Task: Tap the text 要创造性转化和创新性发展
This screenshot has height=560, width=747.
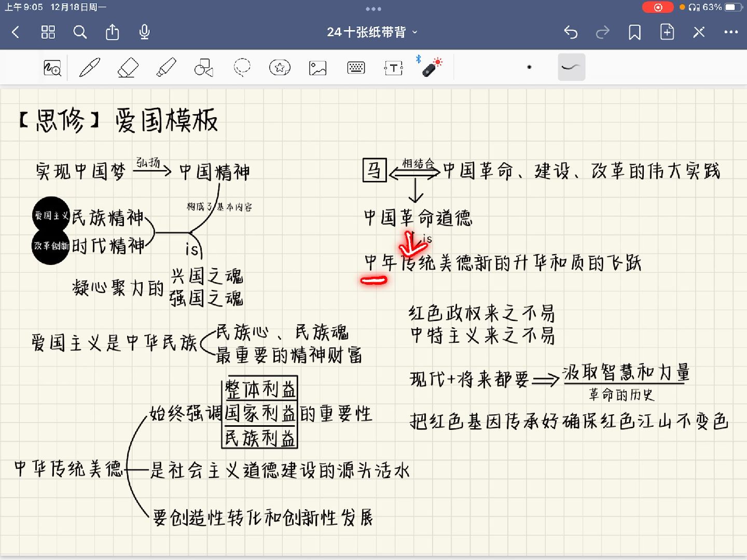Action: pyautogui.click(x=263, y=517)
